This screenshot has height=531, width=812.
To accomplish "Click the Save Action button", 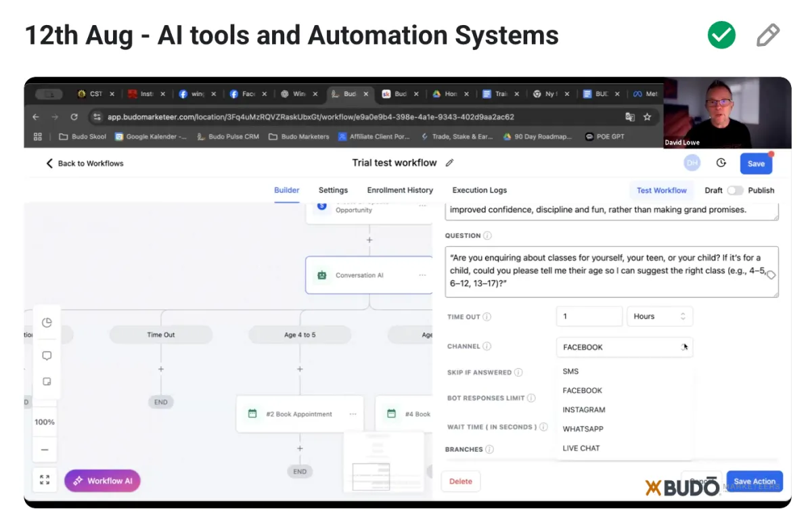I will pyautogui.click(x=754, y=482).
